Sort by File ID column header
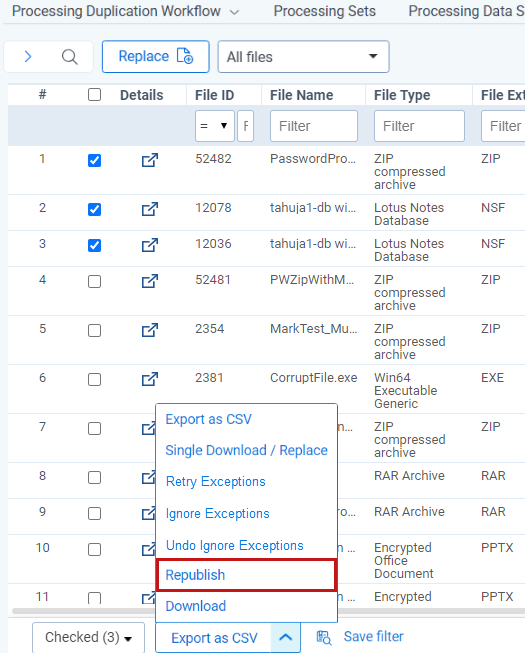 click(x=214, y=95)
